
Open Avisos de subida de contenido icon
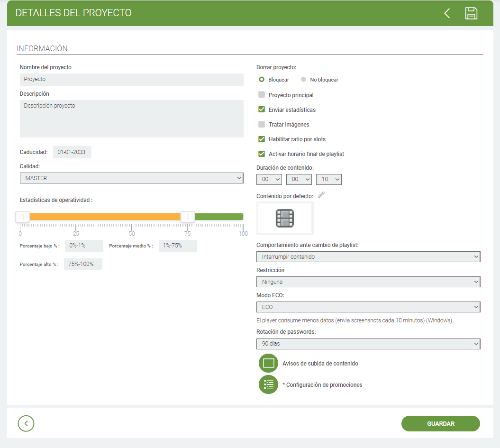click(268, 364)
